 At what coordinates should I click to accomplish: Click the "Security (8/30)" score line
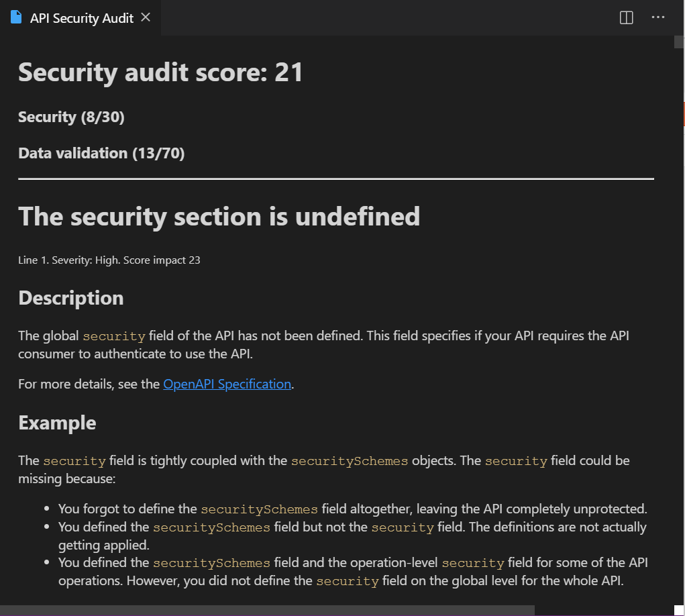[x=71, y=117]
